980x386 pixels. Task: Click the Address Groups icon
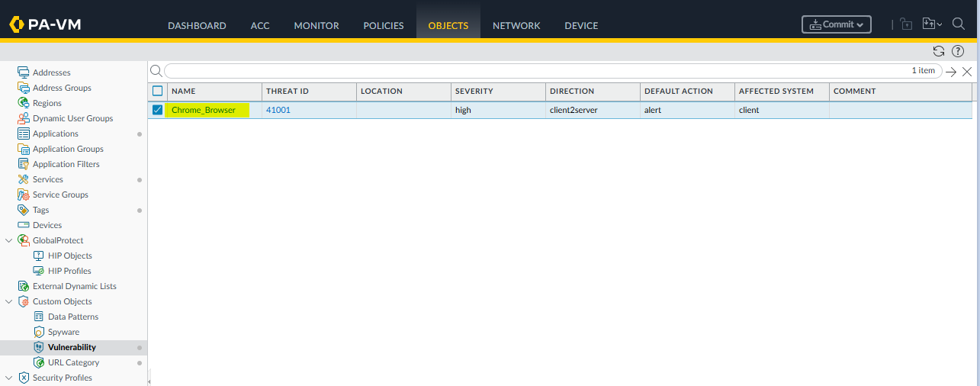[x=24, y=88]
